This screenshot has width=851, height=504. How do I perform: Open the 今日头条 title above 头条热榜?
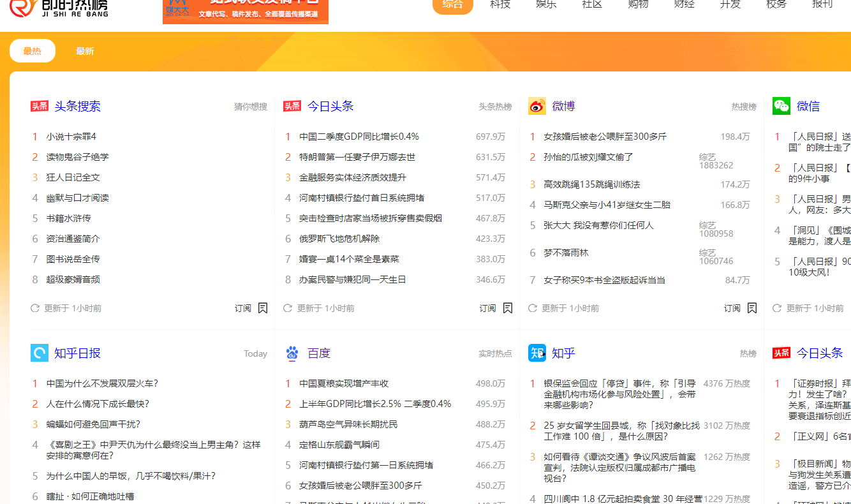point(330,106)
